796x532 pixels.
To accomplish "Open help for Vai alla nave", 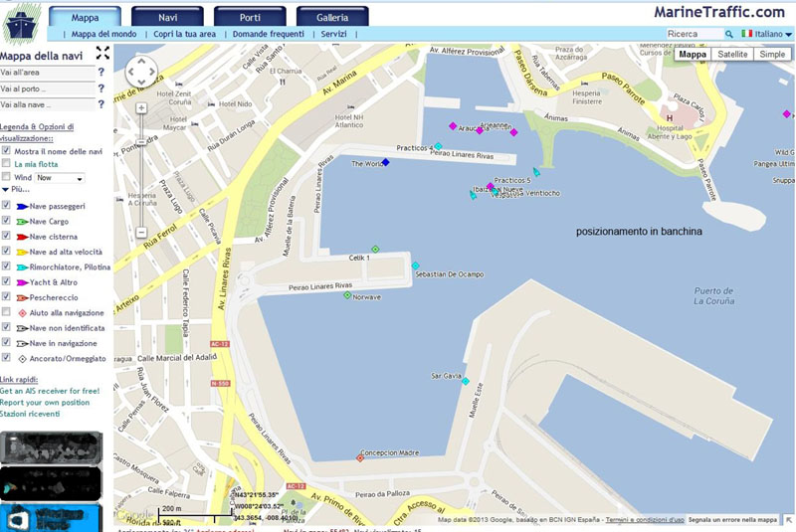I will (x=101, y=104).
